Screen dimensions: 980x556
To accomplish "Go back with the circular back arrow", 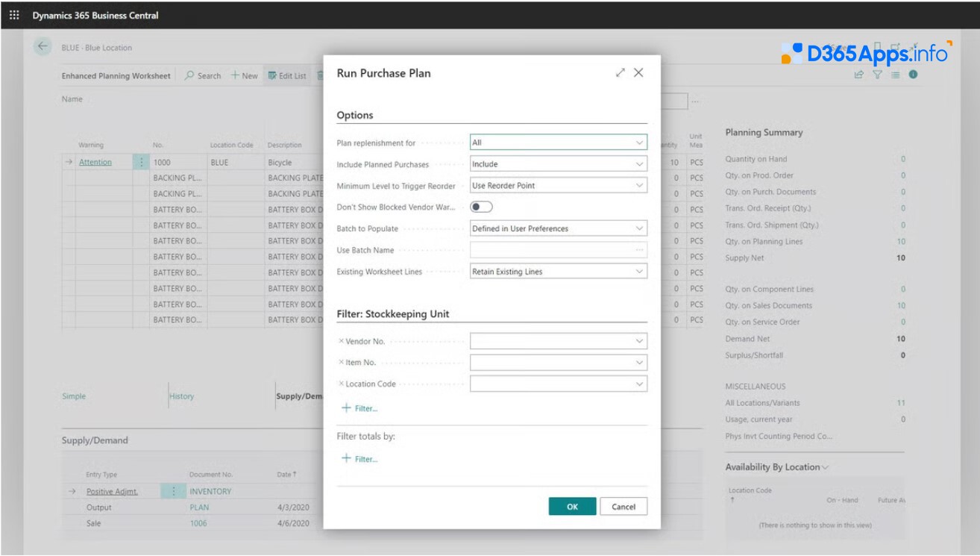I will [x=42, y=46].
